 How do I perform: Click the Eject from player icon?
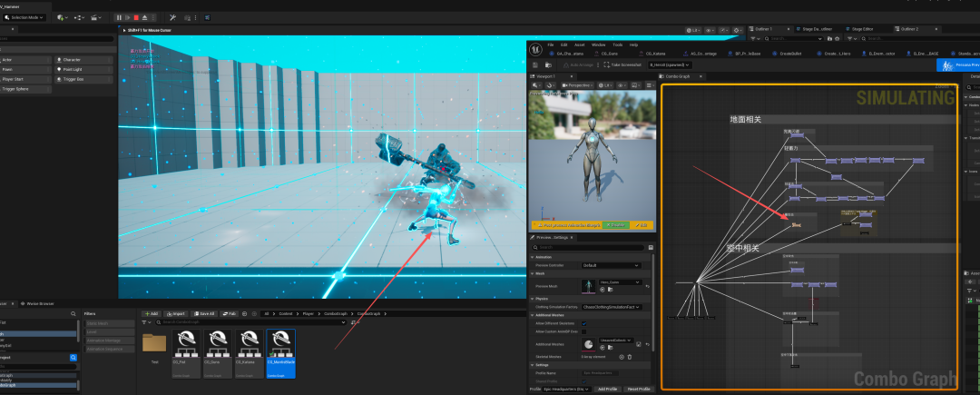145,17
